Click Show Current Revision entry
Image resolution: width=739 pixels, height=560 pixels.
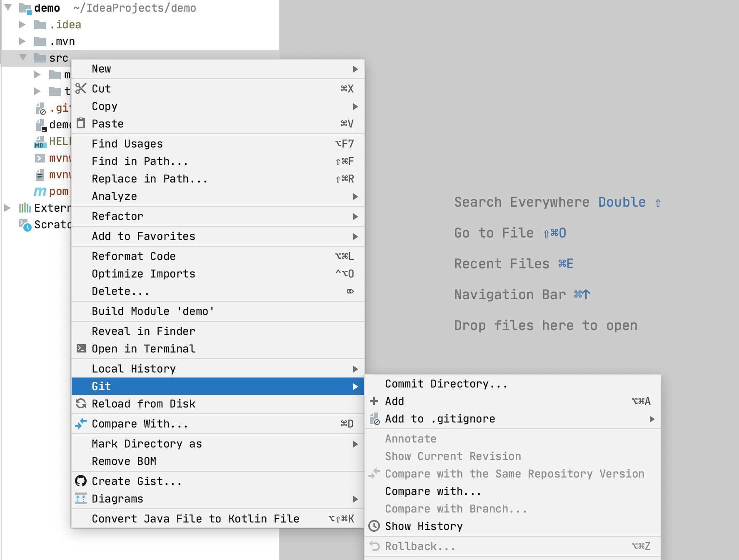pos(513,456)
